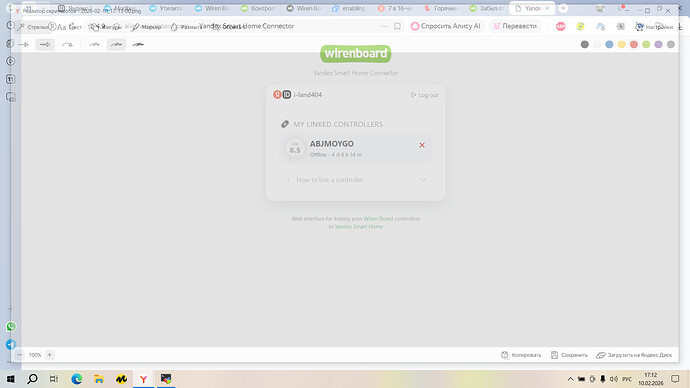Open the volume control in tray
Screen dimensions: 690x388
click(x=613, y=379)
